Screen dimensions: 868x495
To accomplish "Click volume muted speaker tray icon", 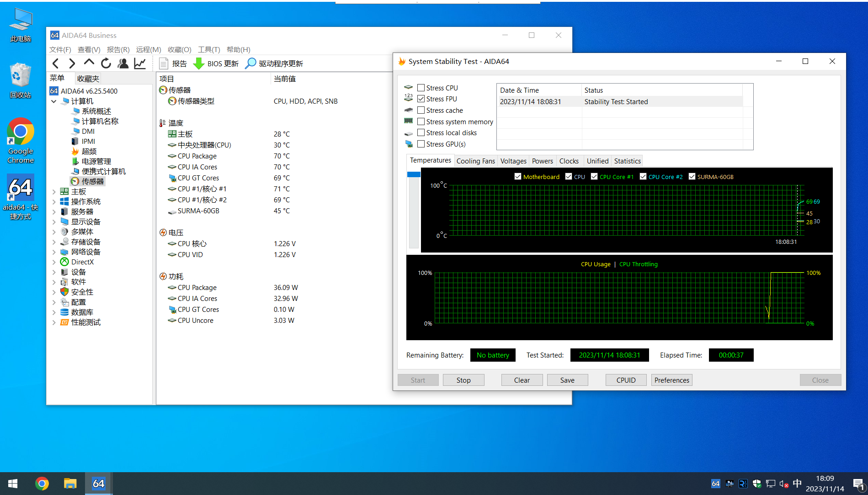I will tap(784, 484).
